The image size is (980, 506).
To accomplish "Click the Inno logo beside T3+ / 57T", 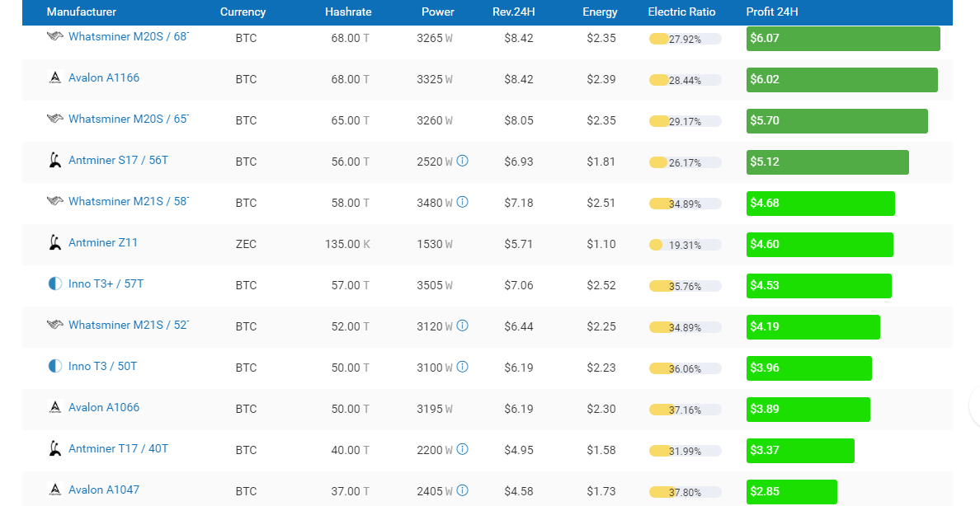I will click(x=55, y=283).
